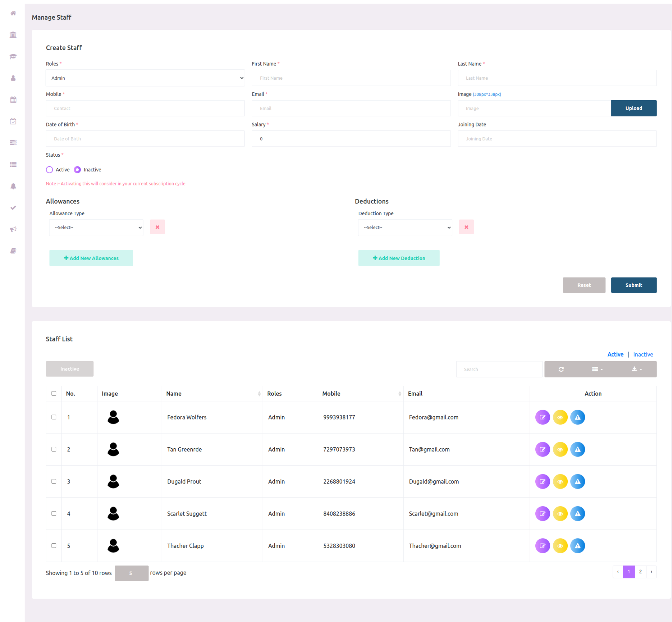The image size is (672, 622).
Task: Open the Deduction Type select dropdown
Action: (405, 227)
